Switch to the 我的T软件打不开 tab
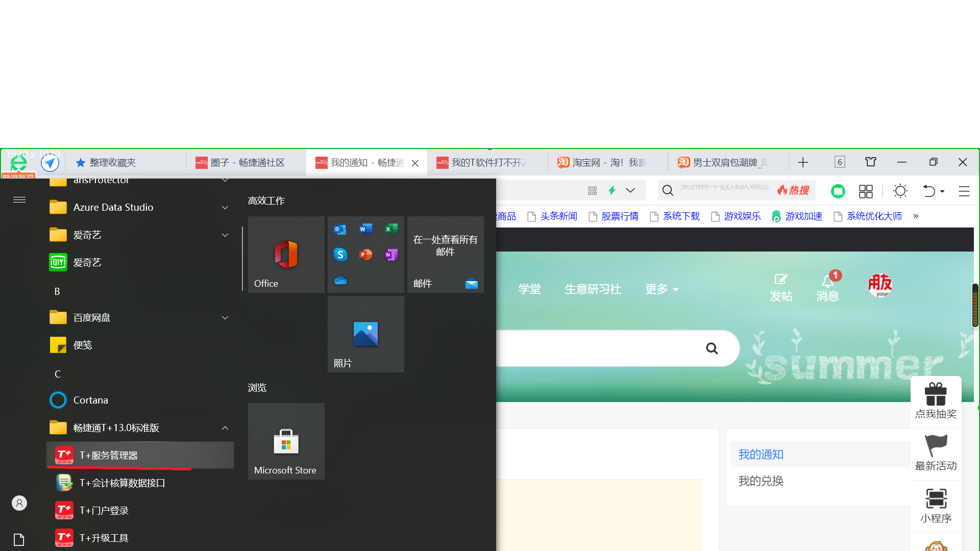Viewport: 980px width, 551px height. [x=487, y=163]
